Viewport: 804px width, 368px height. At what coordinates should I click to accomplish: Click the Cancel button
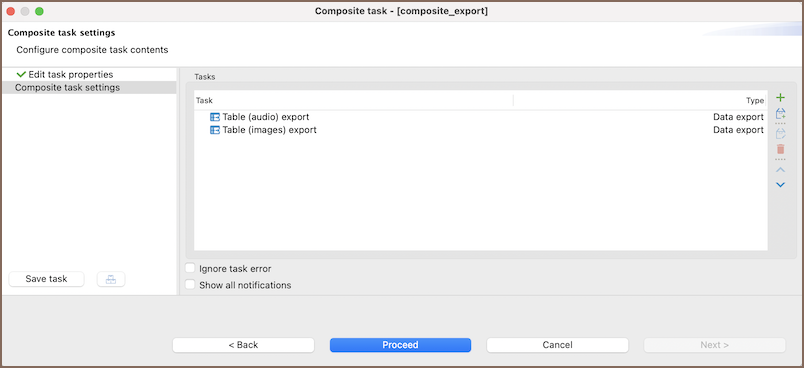coord(557,345)
